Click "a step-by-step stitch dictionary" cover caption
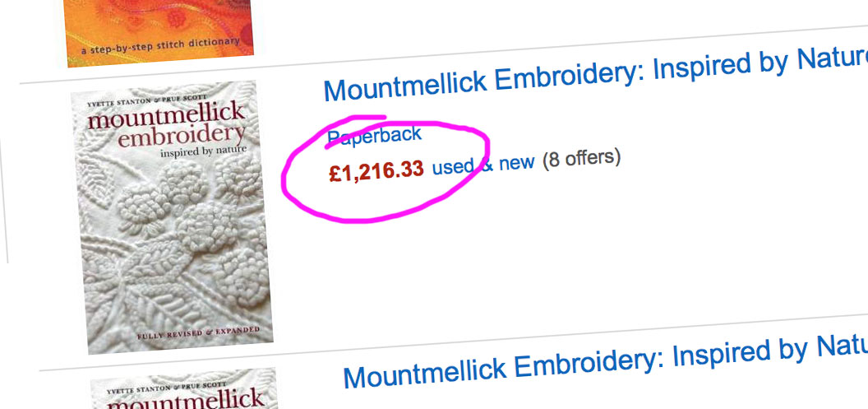The width and height of the screenshot is (868, 409). pyautogui.click(x=162, y=47)
